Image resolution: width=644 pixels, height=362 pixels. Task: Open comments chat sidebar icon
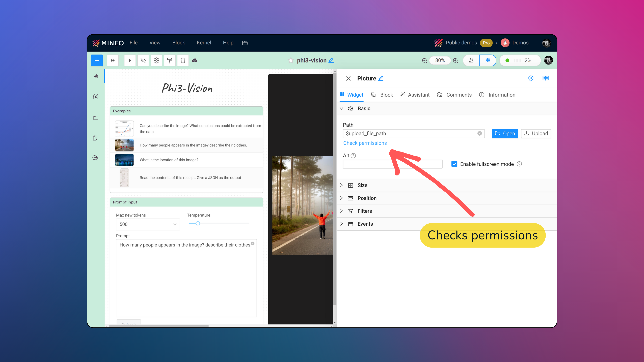click(95, 158)
